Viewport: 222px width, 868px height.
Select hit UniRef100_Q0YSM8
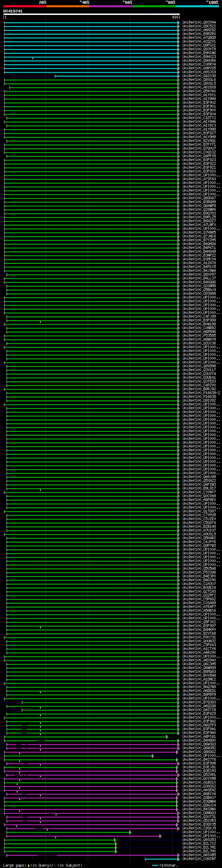coord(199,779)
